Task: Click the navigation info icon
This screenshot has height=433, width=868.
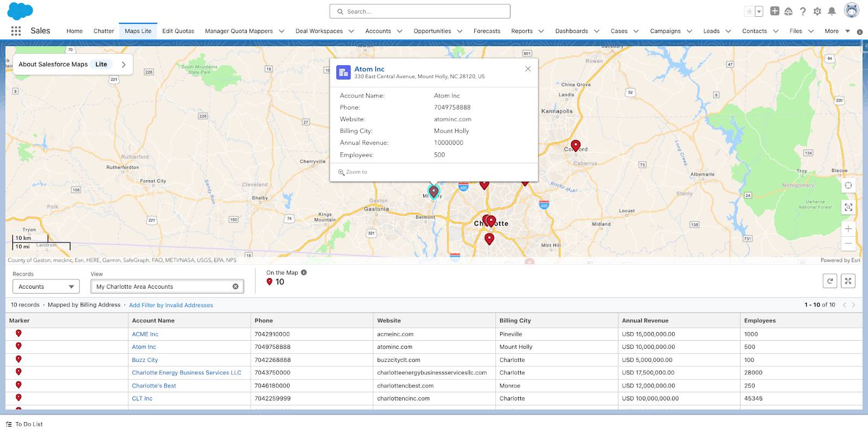Action: (x=859, y=31)
